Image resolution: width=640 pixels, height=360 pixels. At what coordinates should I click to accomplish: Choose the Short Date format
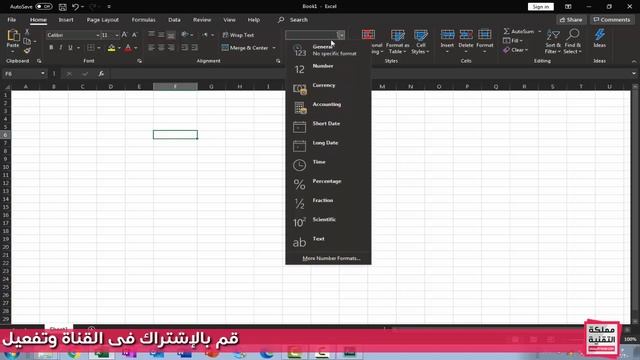(x=328, y=127)
